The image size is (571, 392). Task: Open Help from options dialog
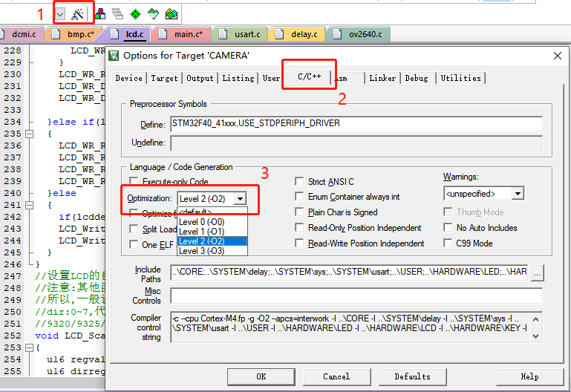(x=529, y=376)
